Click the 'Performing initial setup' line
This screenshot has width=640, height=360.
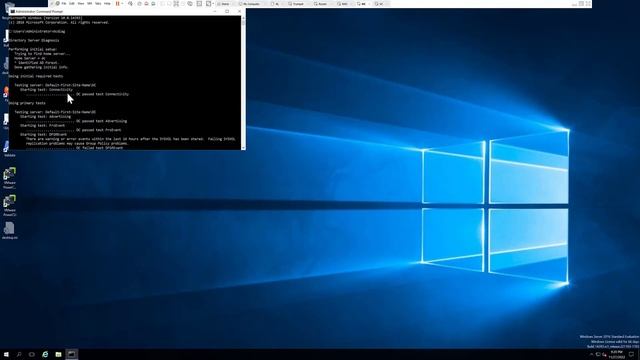click(x=33, y=49)
